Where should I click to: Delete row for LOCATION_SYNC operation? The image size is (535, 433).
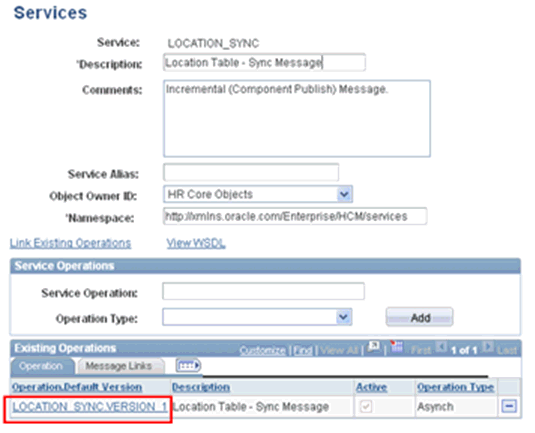pos(509,406)
